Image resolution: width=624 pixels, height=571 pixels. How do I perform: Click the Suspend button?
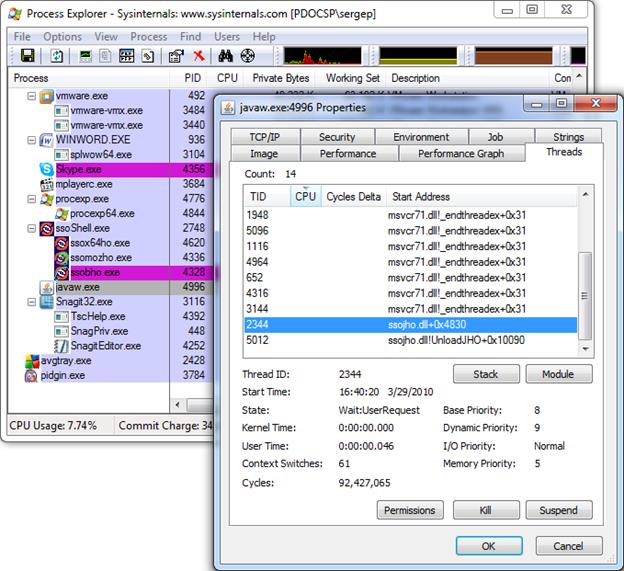point(558,510)
